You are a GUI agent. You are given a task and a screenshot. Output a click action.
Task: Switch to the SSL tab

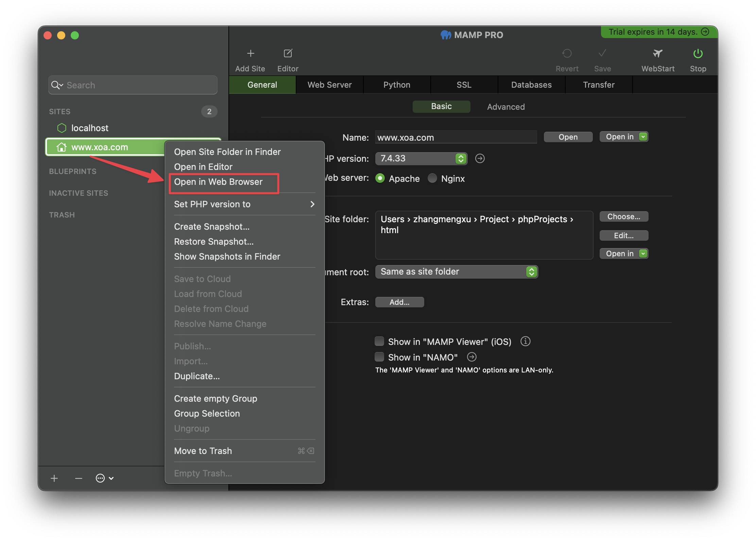pos(464,85)
